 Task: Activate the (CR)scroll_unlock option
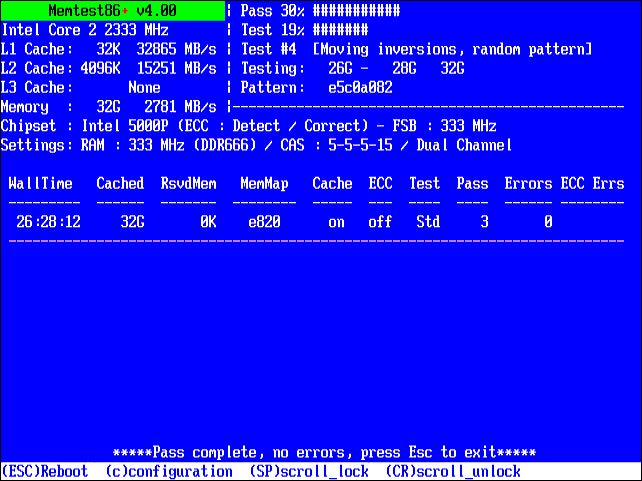(453, 471)
